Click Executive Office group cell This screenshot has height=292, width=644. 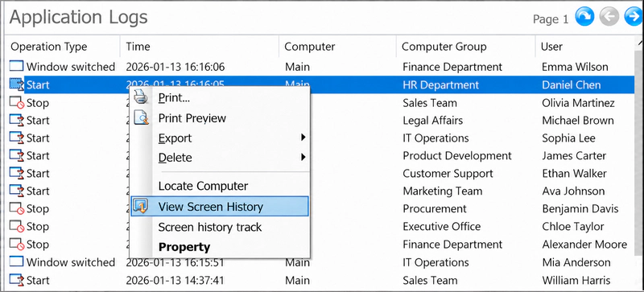441,226
